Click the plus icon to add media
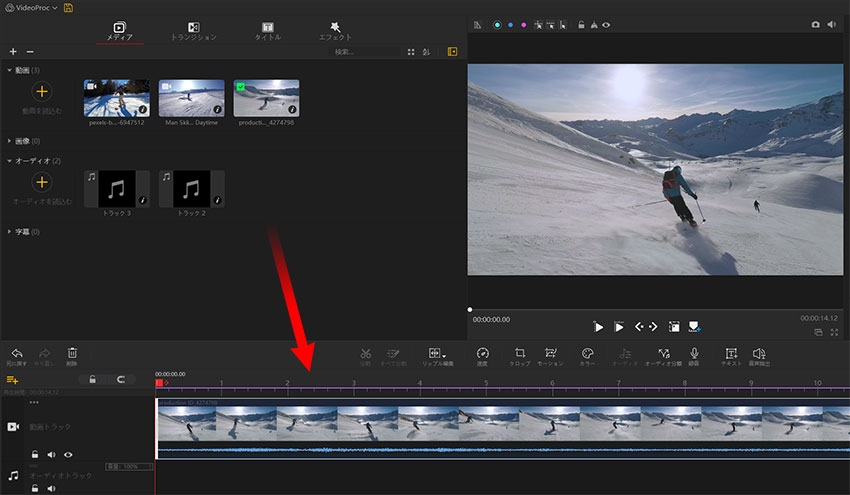 [x=13, y=52]
